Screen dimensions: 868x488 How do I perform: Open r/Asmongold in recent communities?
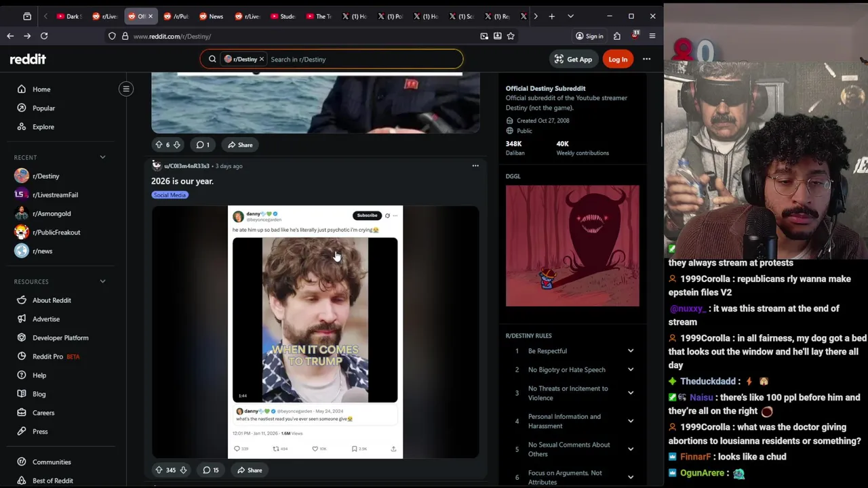pyautogui.click(x=52, y=213)
